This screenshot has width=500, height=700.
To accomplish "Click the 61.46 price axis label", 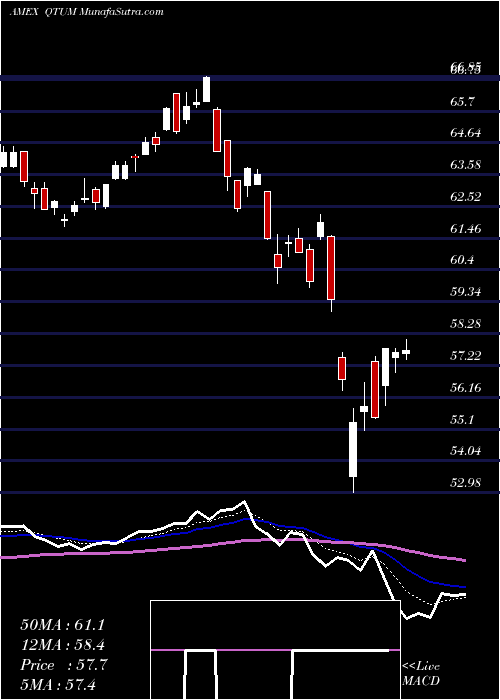I will 467,229.
